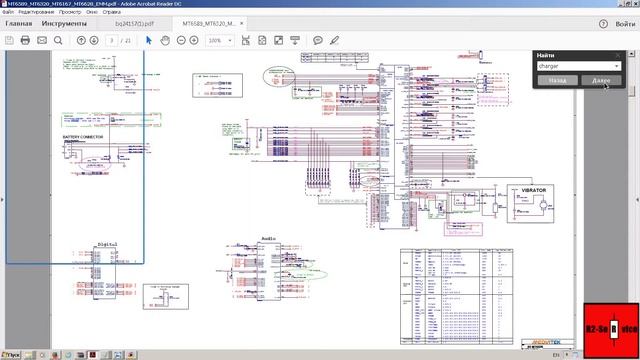
Task: Choose the arrow Selection tool
Action: pos(149,40)
